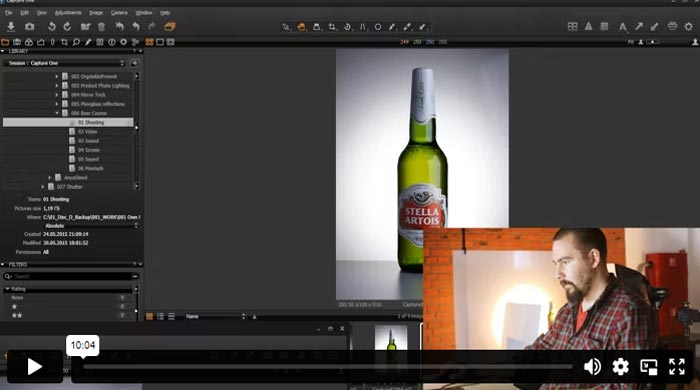Click the Redo arrow icon
Screen dimensions: 700x390
(152, 27)
